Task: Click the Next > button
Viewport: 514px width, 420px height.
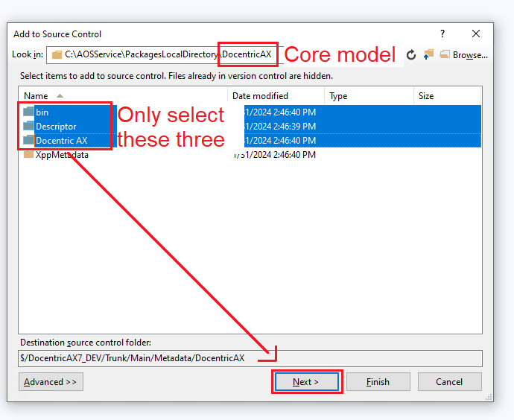Action: click(306, 382)
